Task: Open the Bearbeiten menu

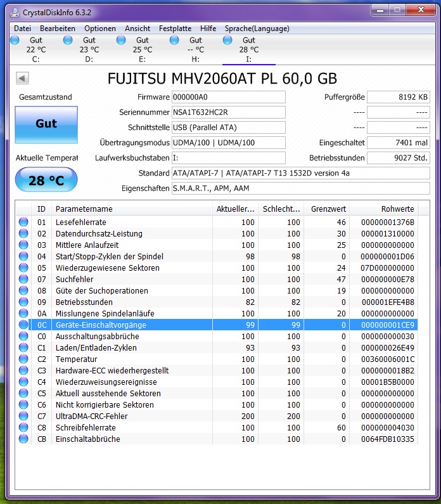Action: pos(58,29)
